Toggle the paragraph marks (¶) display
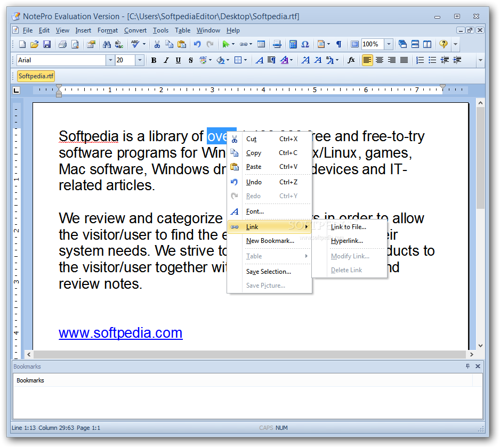 (x=339, y=44)
